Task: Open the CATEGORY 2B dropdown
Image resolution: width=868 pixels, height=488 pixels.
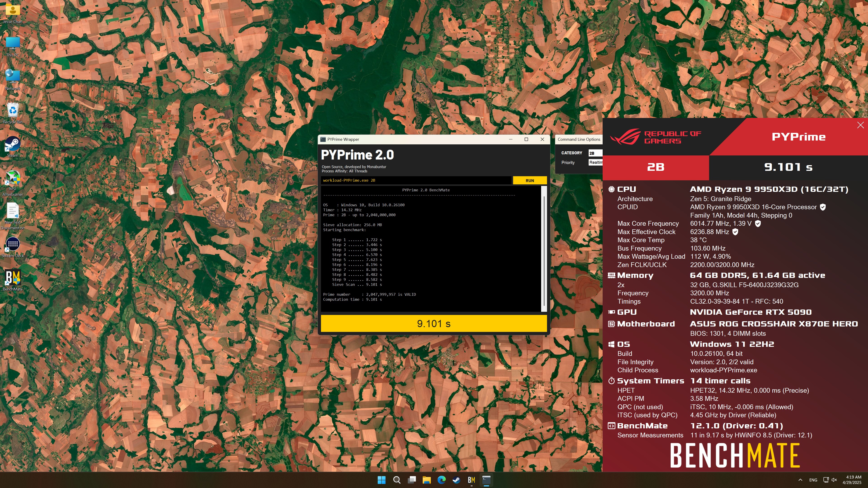Action: [595, 153]
